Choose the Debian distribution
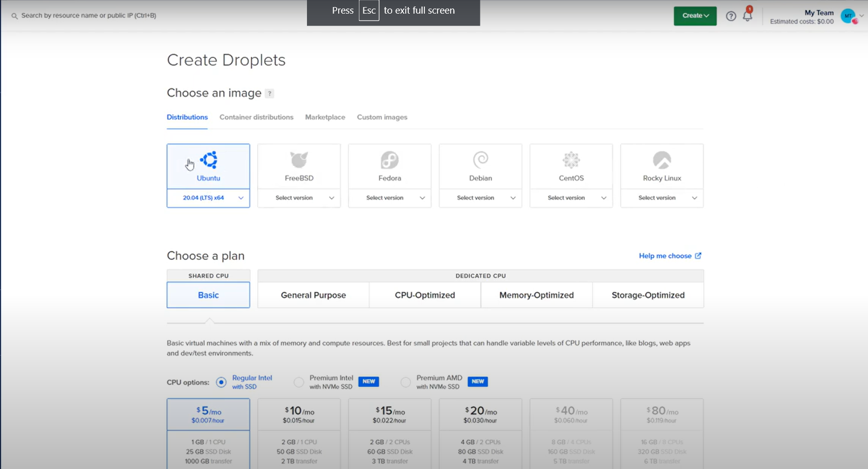 click(480, 166)
